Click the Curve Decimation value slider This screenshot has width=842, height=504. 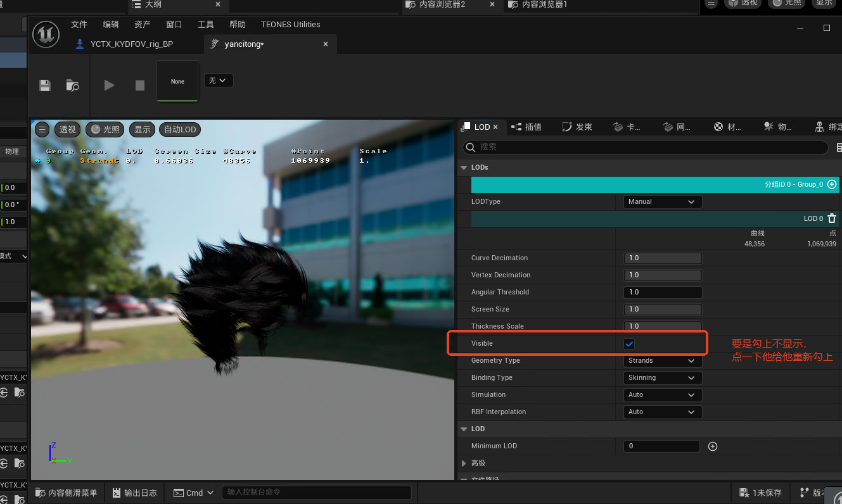tap(662, 258)
